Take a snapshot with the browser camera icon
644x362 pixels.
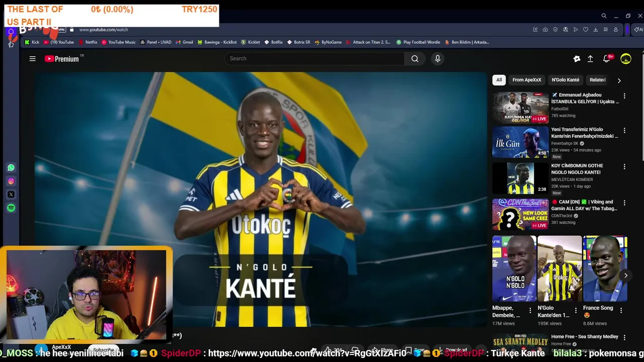(545, 30)
